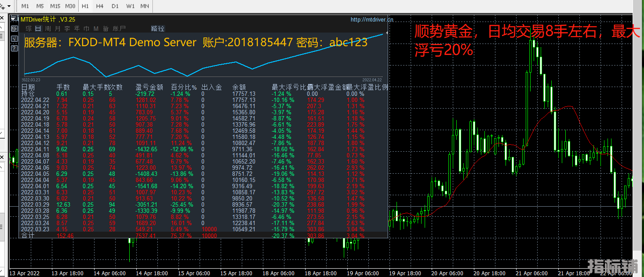
Task: Click the 盈亏金额 column header
Action: tap(149, 87)
